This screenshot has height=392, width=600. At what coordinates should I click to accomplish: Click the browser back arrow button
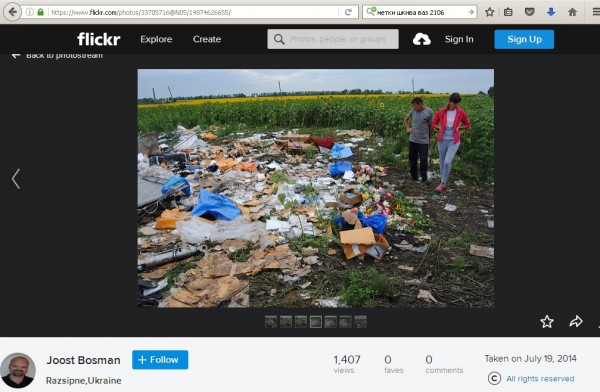click(12, 12)
